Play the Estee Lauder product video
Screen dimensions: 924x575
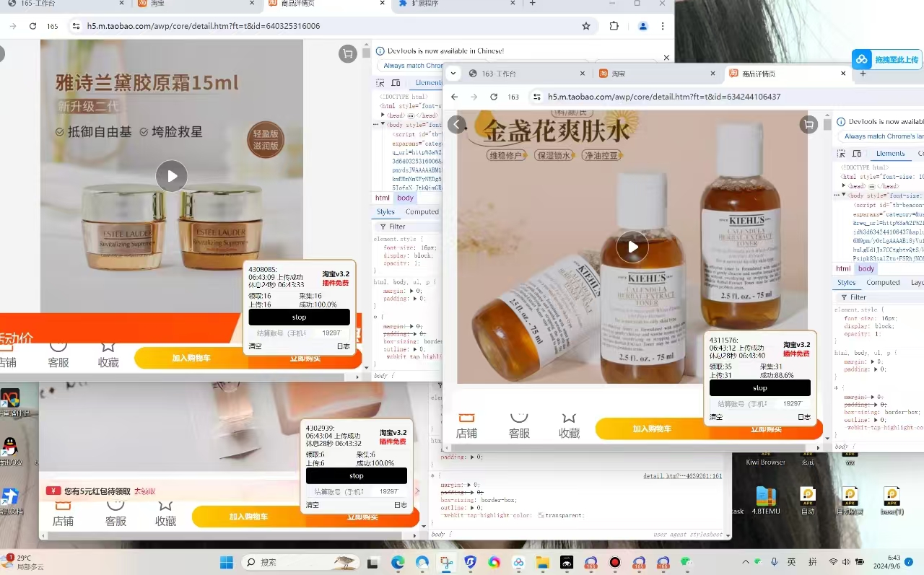pos(172,176)
